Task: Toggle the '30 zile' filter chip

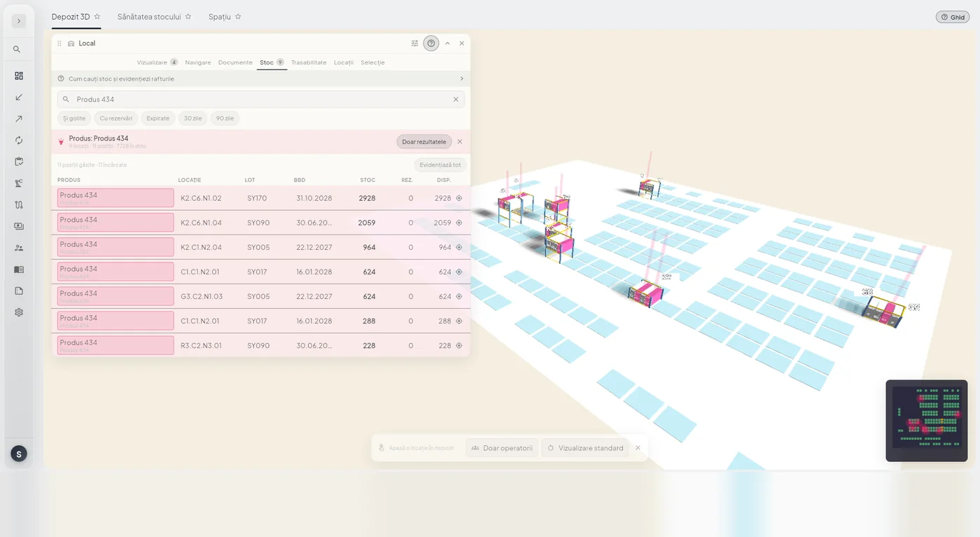Action: click(192, 118)
